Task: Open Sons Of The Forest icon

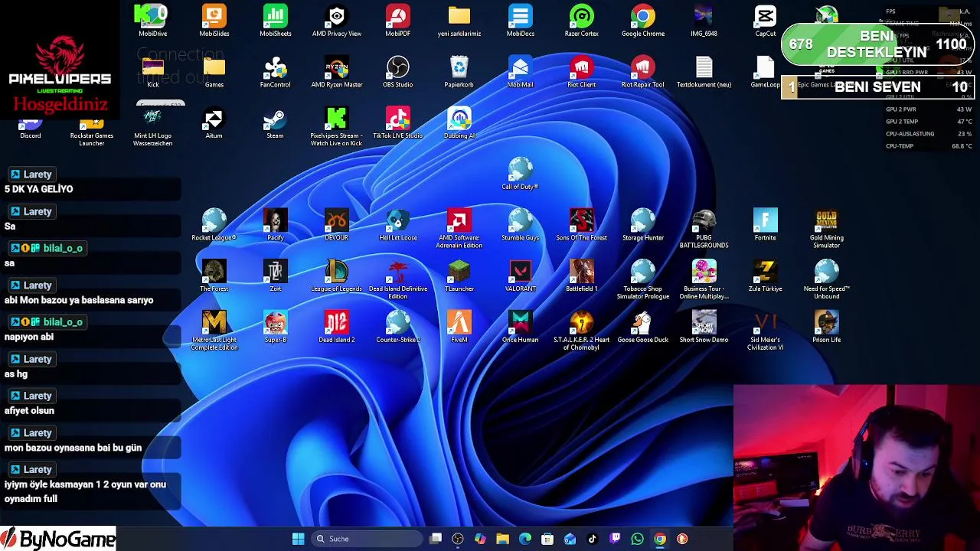Action: (581, 225)
